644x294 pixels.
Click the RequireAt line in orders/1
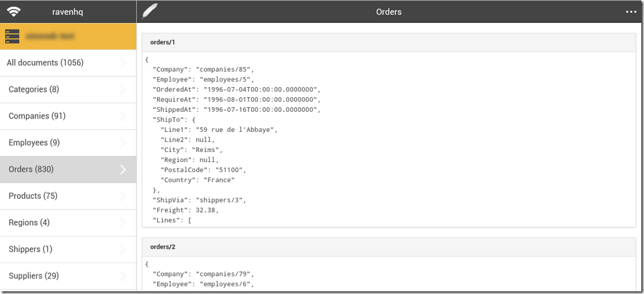pos(236,100)
